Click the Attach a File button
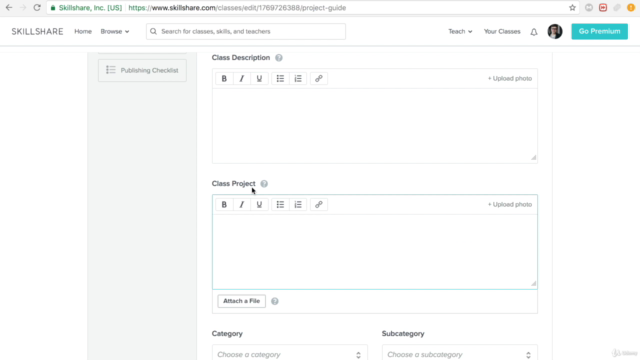This screenshot has height=360, width=640. click(241, 301)
